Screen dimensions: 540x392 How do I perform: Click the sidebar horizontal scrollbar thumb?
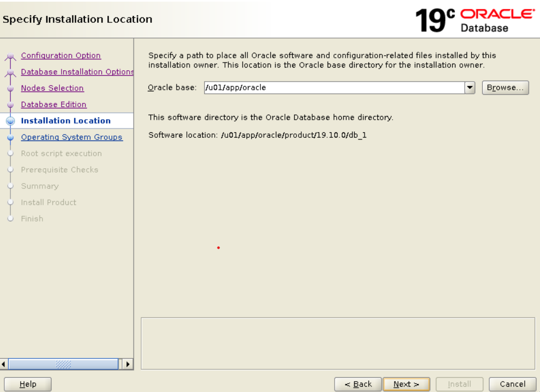click(x=63, y=364)
